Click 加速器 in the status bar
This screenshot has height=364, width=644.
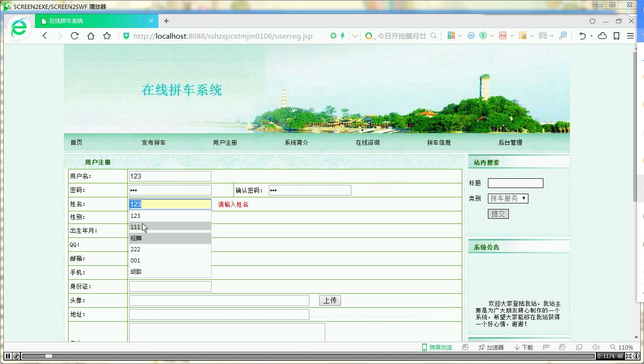click(x=491, y=347)
